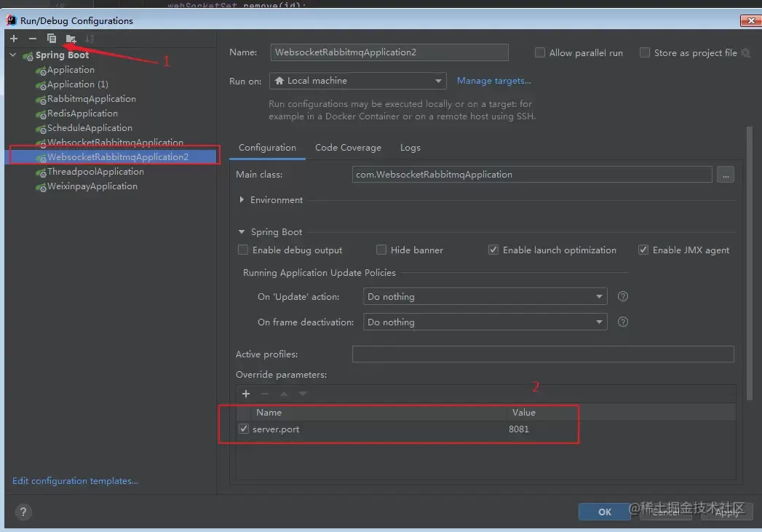Toggle Allow parallel run checkbox
Viewport: 762px width, 532px height.
[539, 52]
